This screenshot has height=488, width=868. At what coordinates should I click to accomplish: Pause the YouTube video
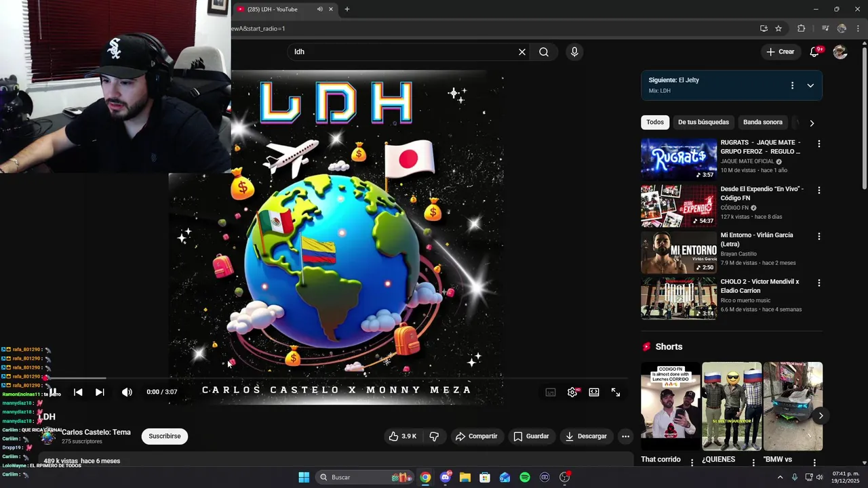[54, 392]
